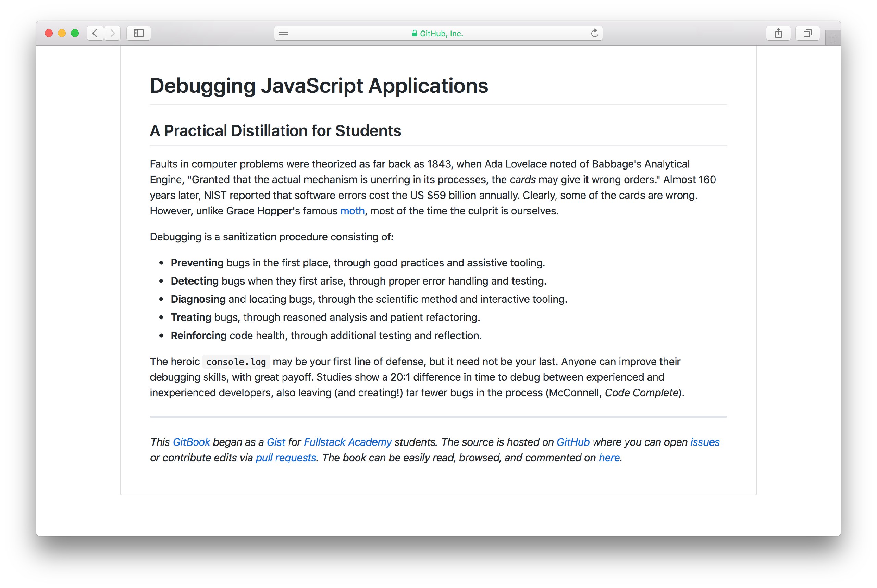Open the 'moth' link
Viewport: 877px width, 588px height.
tap(352, 211)
